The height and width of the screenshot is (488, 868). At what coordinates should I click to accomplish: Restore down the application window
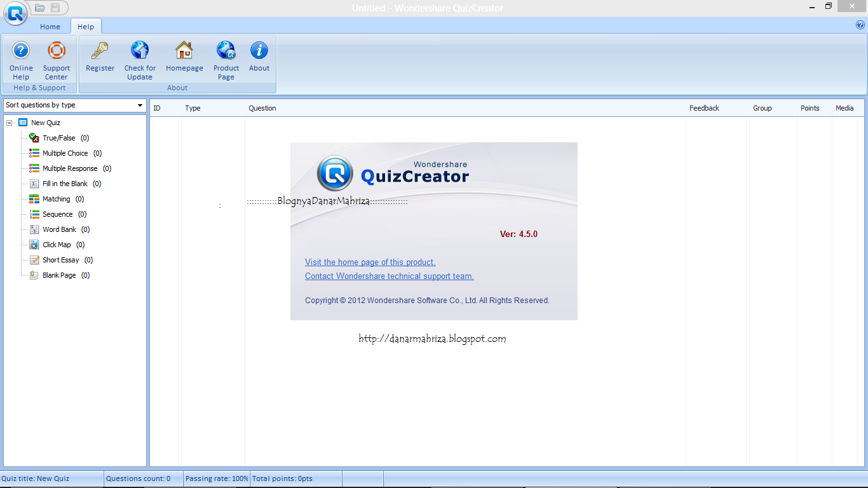829,6
